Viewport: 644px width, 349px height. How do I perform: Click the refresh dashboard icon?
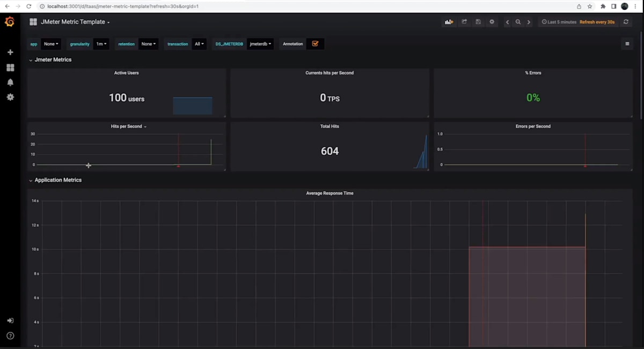pyautogui.click(x=626, y=22)
